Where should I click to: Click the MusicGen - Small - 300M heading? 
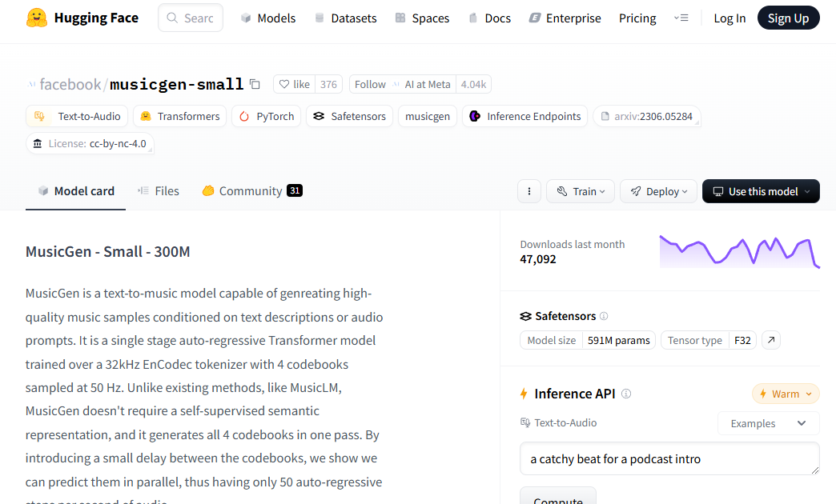(x=107, y=251)
